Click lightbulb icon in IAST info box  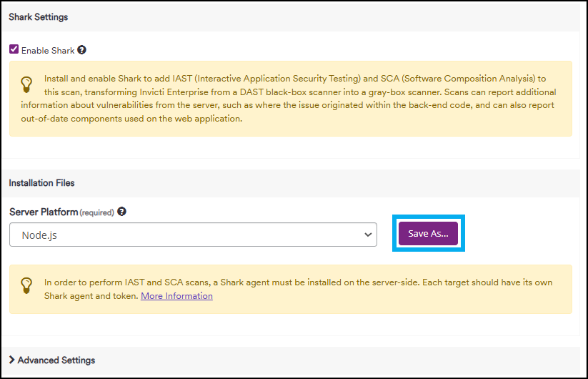pos(26,85)
